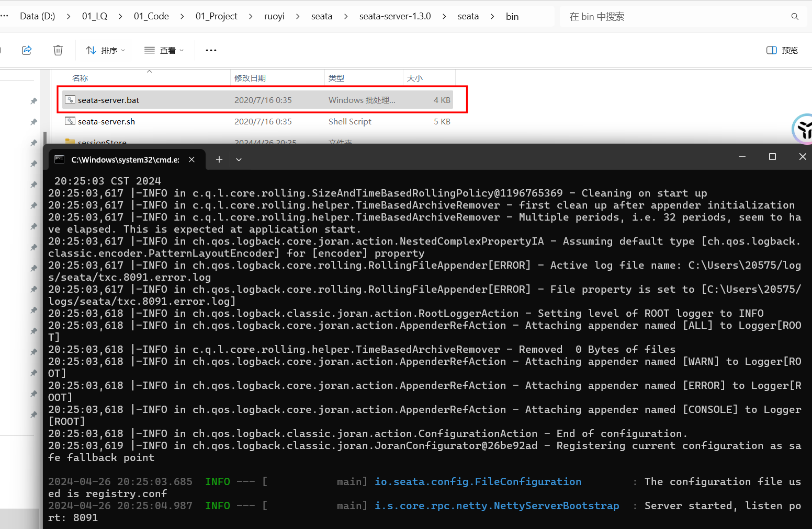
Task: Toggle the preview (预览) pane button
Action: coord(782,50)
